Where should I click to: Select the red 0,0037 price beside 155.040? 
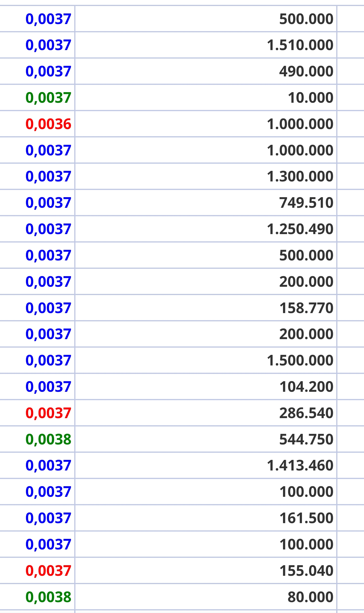click(48, 571)
